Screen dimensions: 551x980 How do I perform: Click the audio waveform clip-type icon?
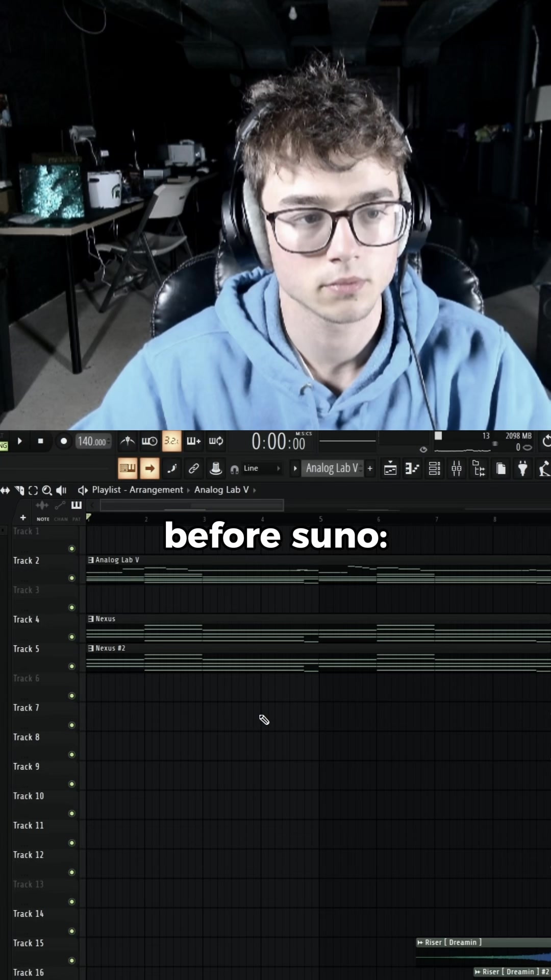(x=42, y=505)
